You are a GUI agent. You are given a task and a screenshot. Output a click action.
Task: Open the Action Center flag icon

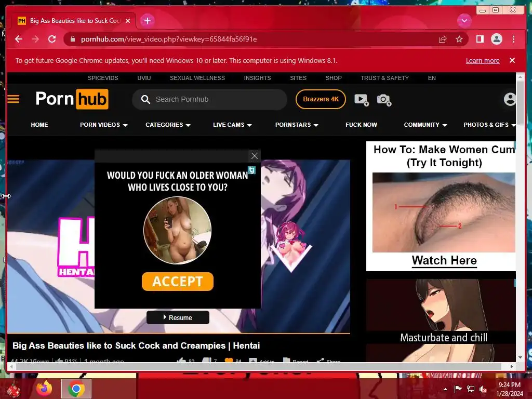point(458,389)
